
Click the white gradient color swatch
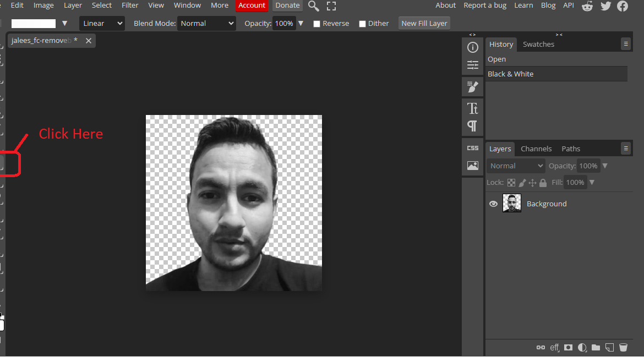click(x=34, y=24)
